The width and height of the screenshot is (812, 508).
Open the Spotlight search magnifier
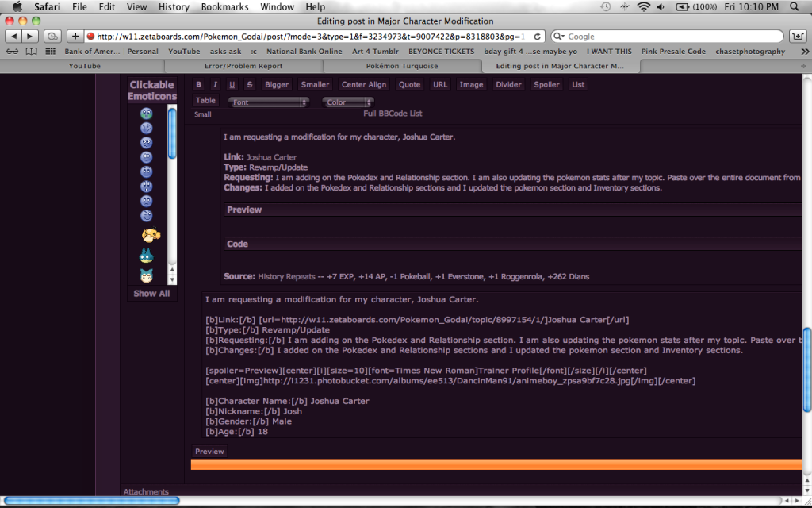(x=795, y=7)
